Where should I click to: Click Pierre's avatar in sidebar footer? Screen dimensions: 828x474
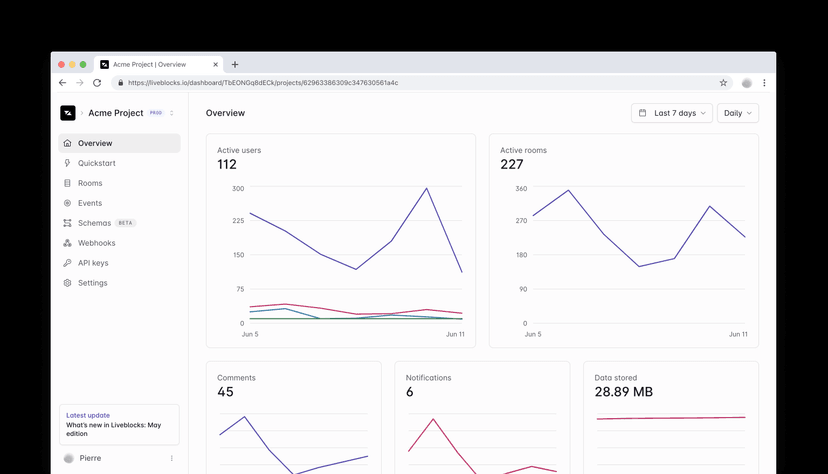click(69, 458)
